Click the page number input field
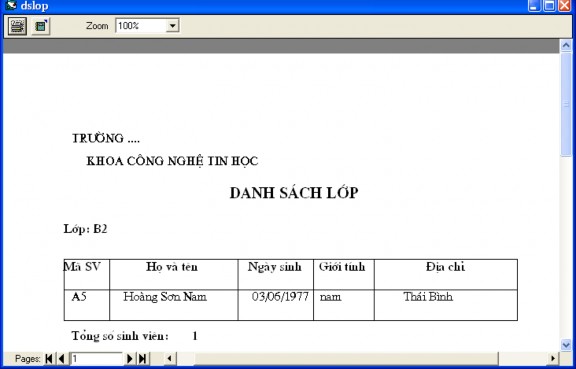576x369 pixels. click(x=96, y=359)
